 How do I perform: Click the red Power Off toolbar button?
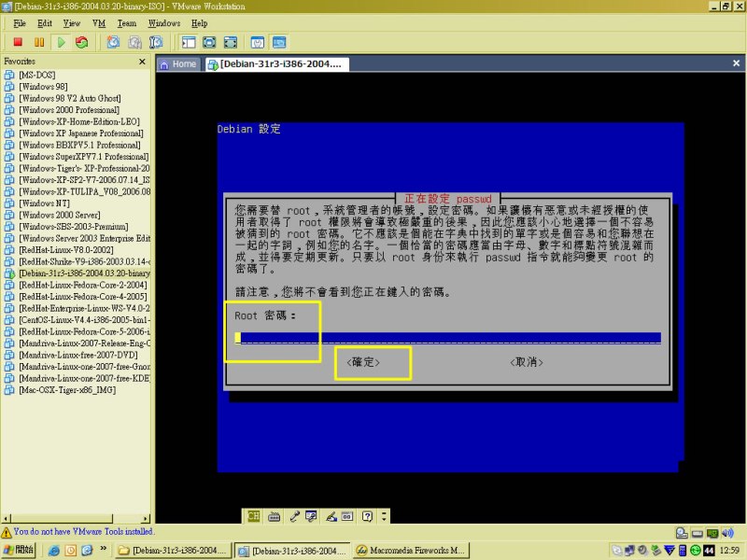(18, 42)
